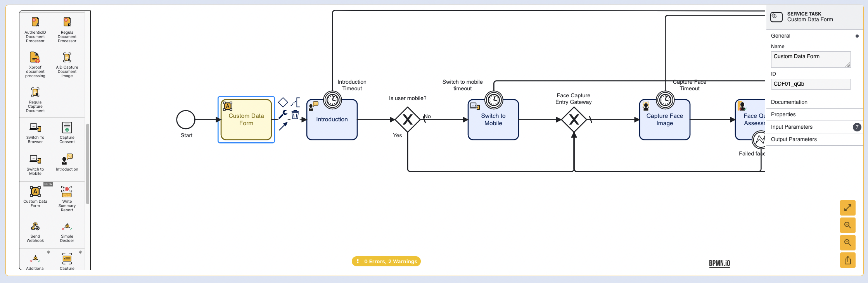Expand the Documentation section
This screenshot has width=868, height=283.
point(815,102)
